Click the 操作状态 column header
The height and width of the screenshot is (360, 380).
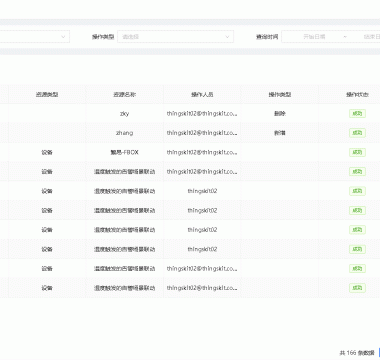pyautogui.click(x=357, y=95)
